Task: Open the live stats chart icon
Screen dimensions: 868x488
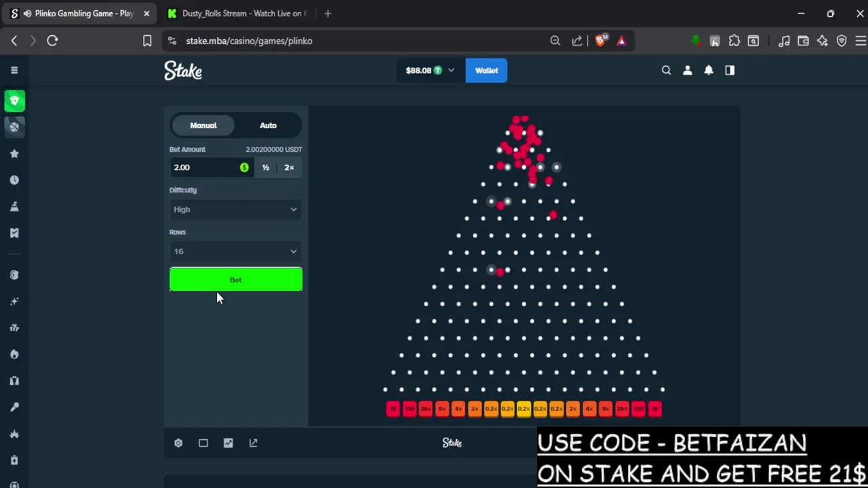Action: pyautogui.click(x=229, y=443)
